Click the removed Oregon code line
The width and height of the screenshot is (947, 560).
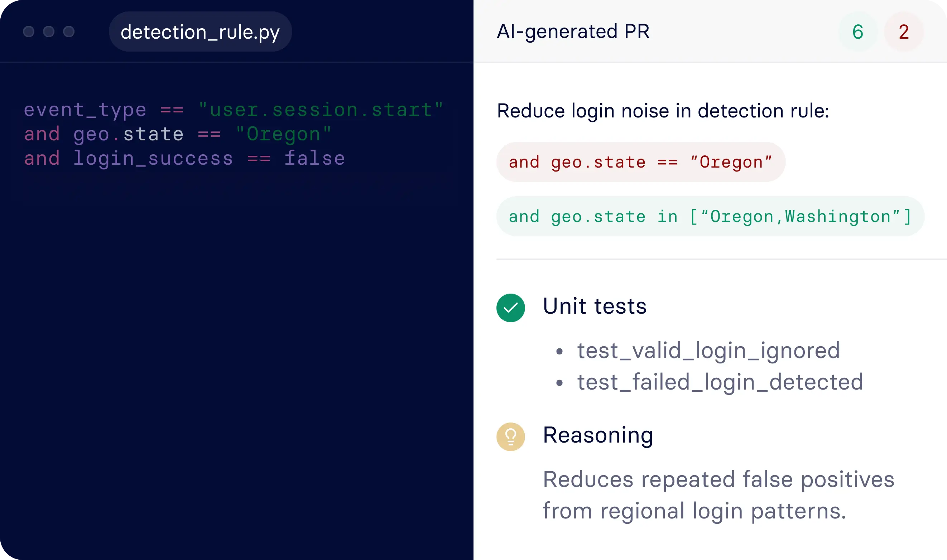(x=640, y=162)
